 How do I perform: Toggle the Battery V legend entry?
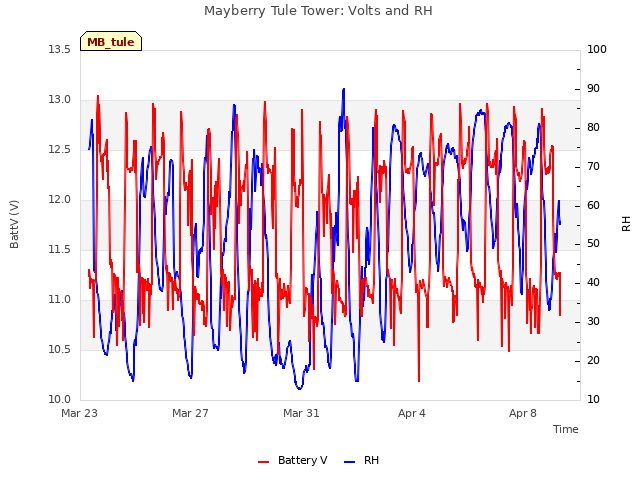(x=293, y=460)
